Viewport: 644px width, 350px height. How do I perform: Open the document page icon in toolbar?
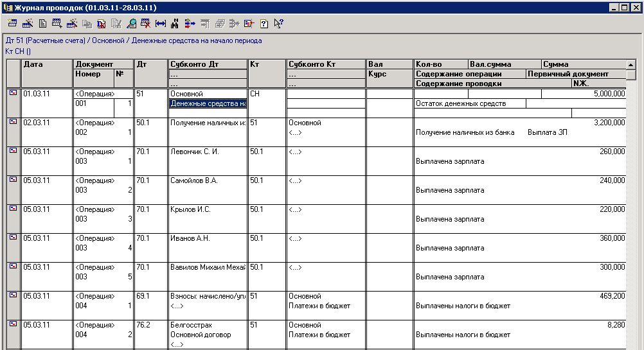coord(42,24)
